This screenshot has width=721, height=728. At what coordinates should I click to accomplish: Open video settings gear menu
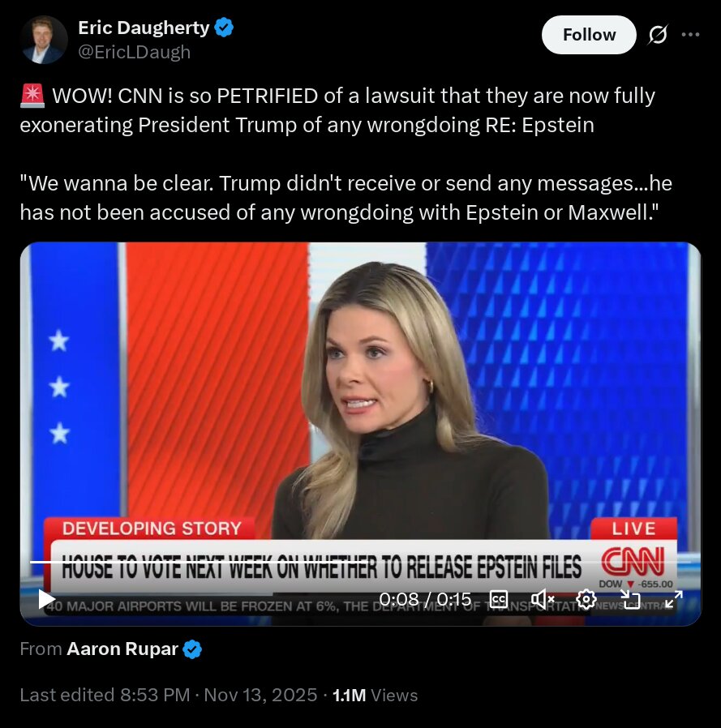pyautogui.click(x=586, y=599)
